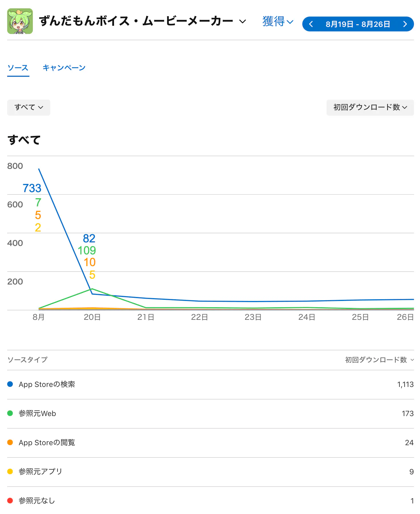Image resolution: width=420 pixels, height=514 pixels.
Task: Click the 1,113 download count value
Action: tap(405, 385)
